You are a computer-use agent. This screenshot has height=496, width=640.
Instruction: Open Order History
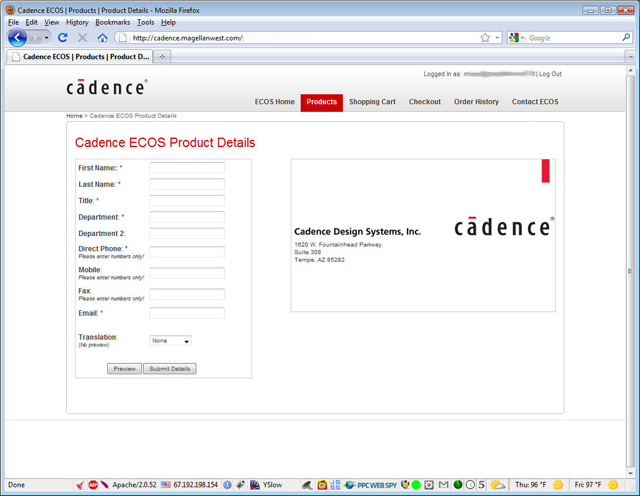tap(476, 102)
